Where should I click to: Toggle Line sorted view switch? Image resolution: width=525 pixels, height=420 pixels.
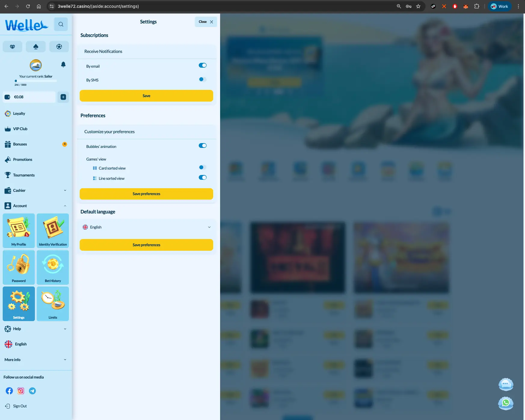203,177
